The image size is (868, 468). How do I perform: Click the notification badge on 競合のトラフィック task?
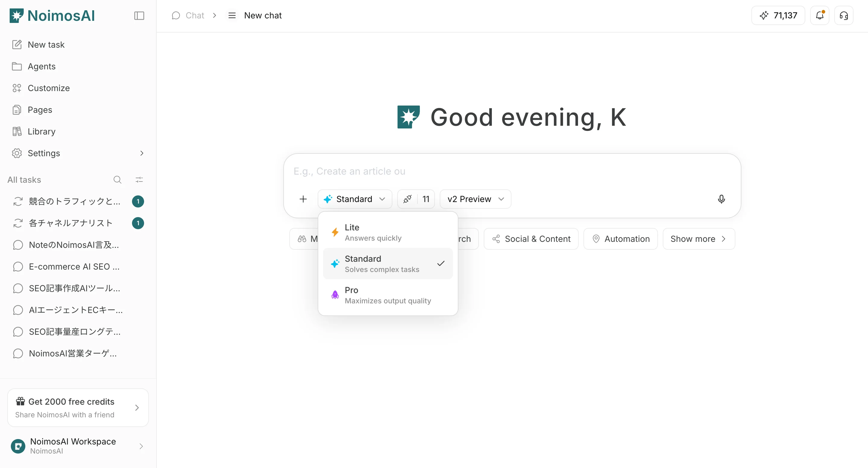138,201
